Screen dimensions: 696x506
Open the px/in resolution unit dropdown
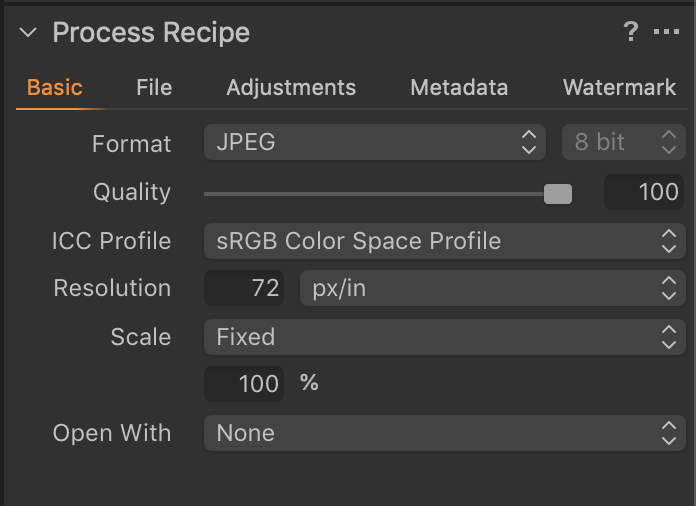[x=490, y=289]
